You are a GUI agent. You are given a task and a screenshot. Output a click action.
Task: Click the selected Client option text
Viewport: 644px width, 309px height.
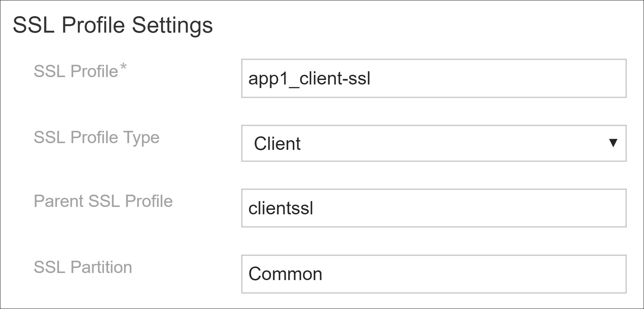tap(277, 144)
